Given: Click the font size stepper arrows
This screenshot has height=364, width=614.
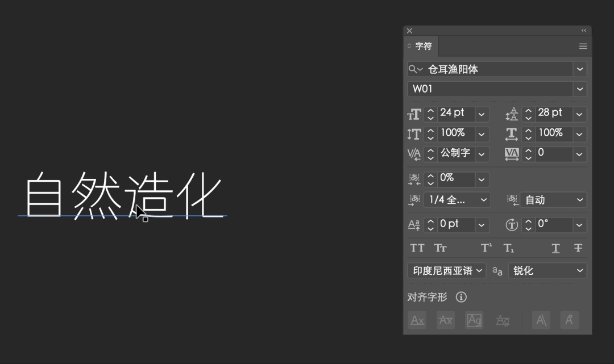Looking at the screenshot, I should click(x=431, y=114).
